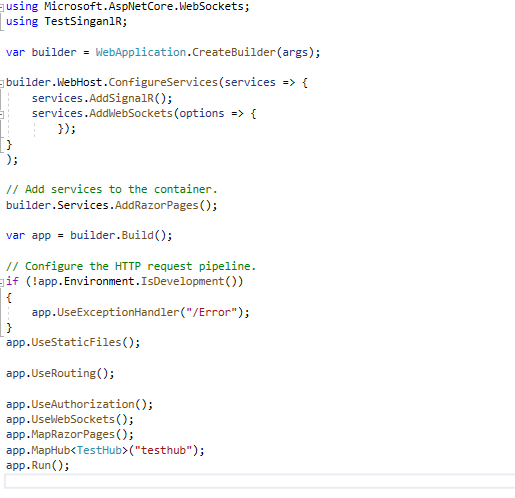
Task: Click the "/Error" string literal
Action: coord(211,313)
